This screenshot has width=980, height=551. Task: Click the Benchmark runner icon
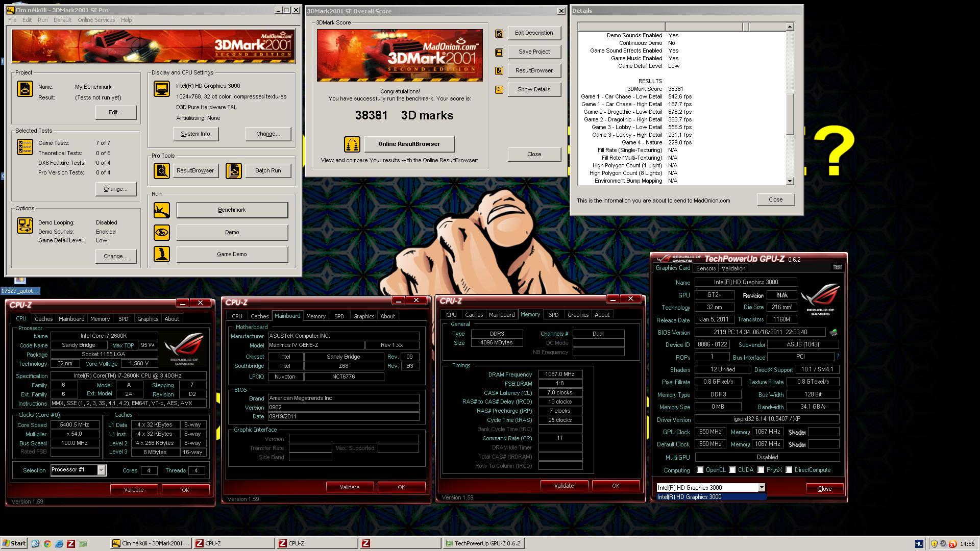pyautogui.click(x=162, y=210)
